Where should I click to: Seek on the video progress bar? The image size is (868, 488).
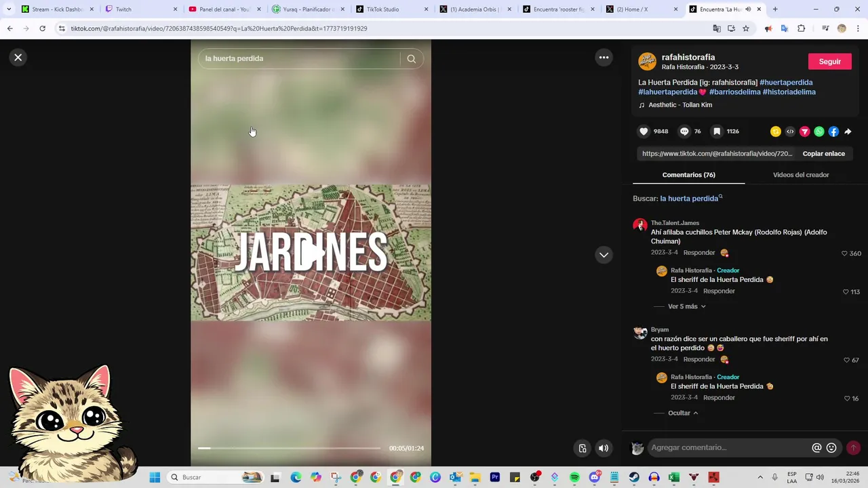pos(289,448)
